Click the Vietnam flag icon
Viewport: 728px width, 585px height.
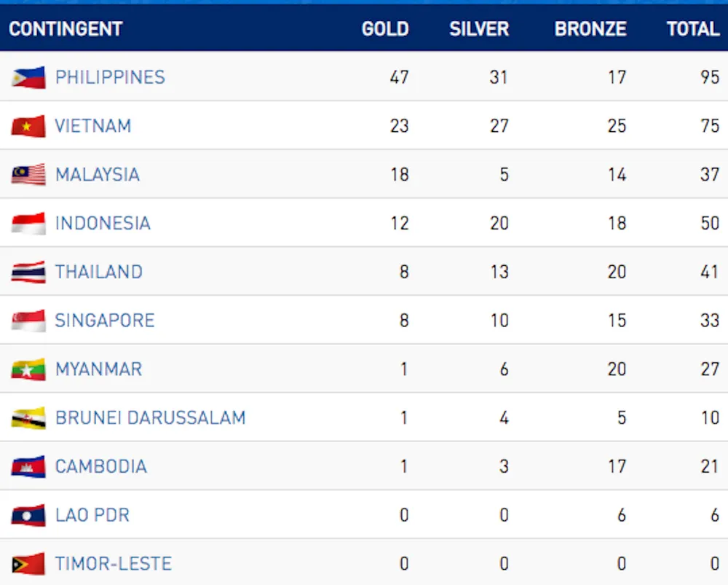(x=28, y=126)
